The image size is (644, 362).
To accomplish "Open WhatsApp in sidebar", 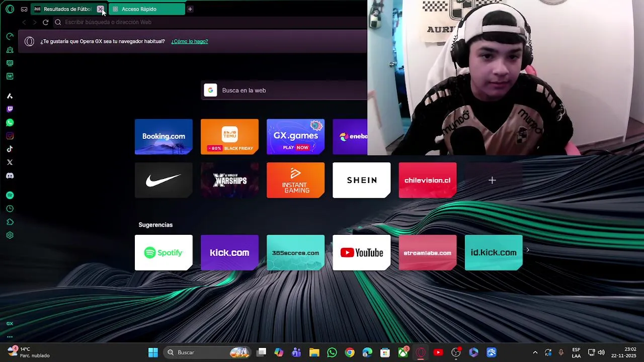I will 10,123.
